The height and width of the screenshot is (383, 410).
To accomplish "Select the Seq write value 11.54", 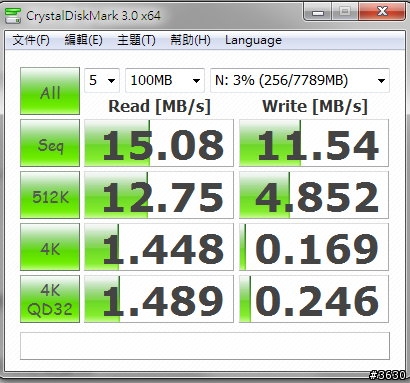I will [314, 143].
